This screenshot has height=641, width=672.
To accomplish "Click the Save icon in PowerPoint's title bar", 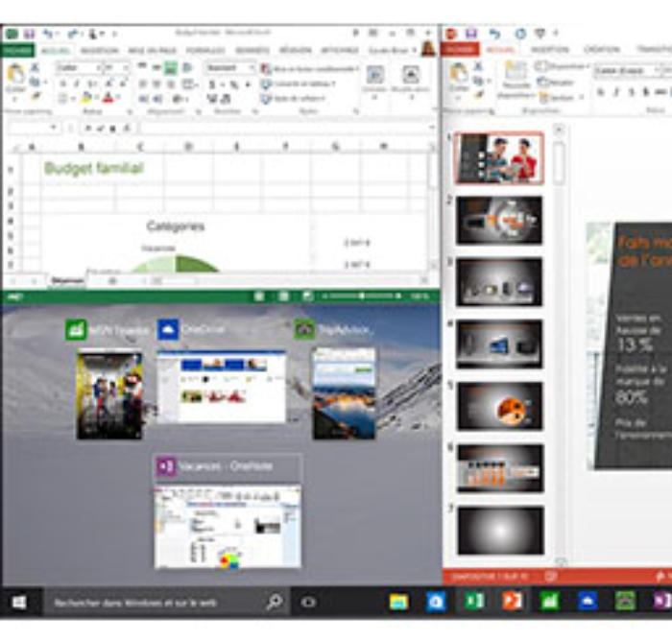I will click(471, 34).
